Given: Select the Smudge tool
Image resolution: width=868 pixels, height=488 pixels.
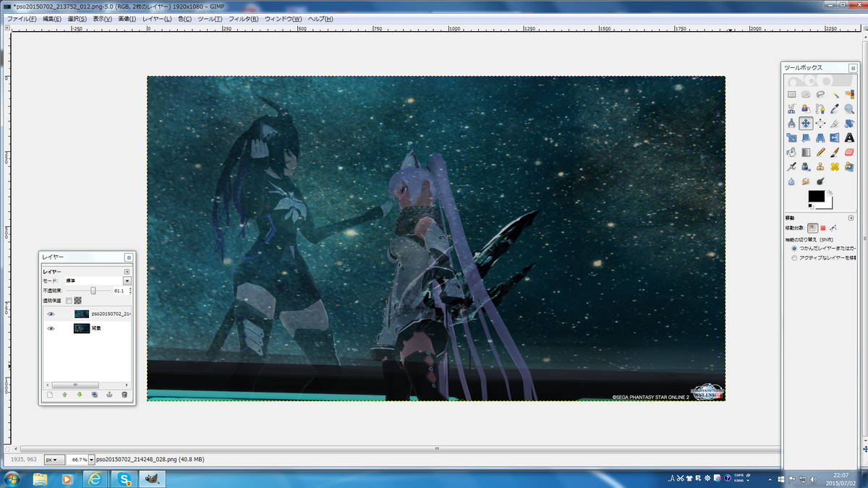Looking at the screenshot, I should pyautogui.click(x=806, y=181).
